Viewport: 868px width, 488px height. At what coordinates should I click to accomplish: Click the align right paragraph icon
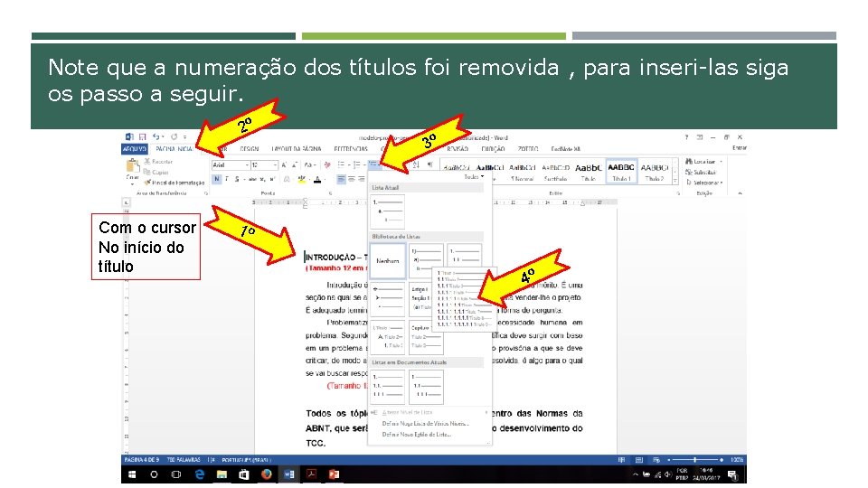point(362,179)
